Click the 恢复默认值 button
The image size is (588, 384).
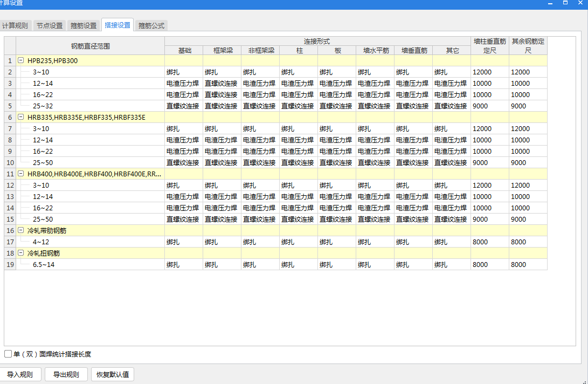pos(113,375)
